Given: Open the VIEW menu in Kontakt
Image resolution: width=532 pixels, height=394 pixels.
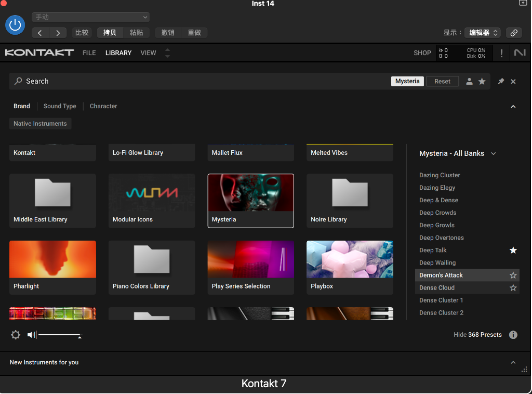Looking at the screenshot, I should click(x=148, y=53).
